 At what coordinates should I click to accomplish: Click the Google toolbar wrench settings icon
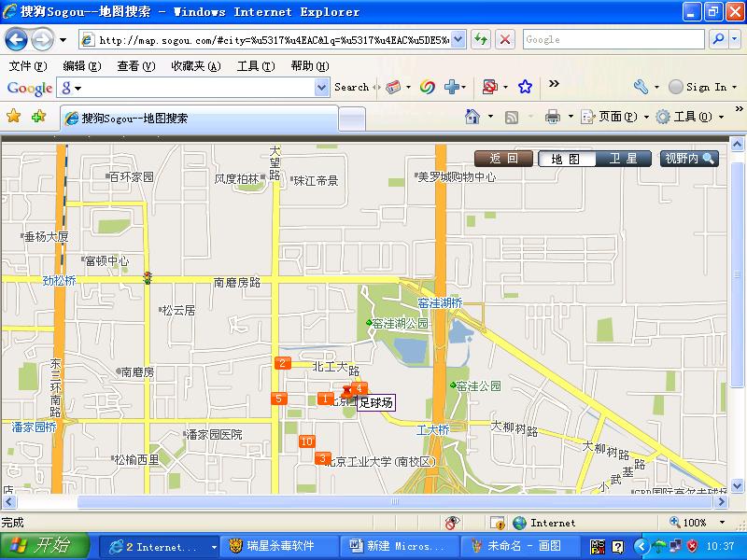point(641,87)
